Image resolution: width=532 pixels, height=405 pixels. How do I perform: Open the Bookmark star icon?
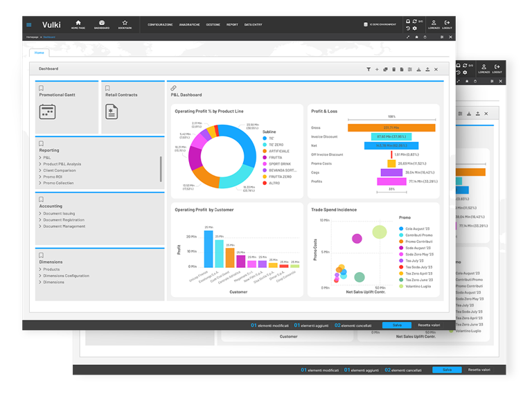pos(125,24)
